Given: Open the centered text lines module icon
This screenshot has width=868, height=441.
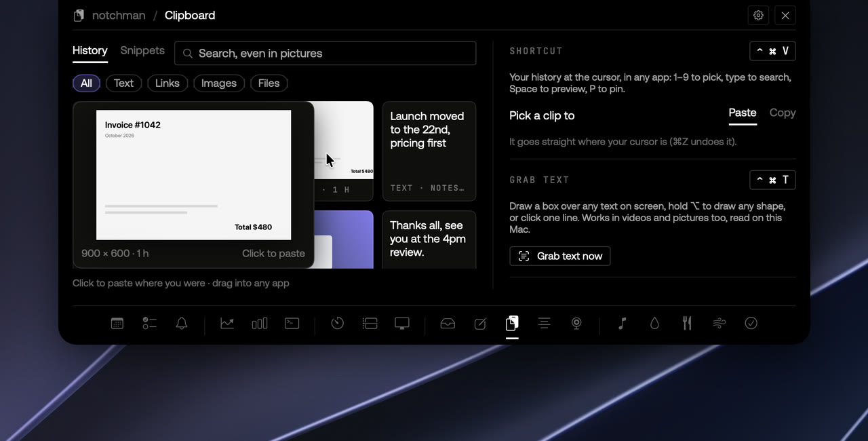Looking at the screenshot, I should click(544, 324).
